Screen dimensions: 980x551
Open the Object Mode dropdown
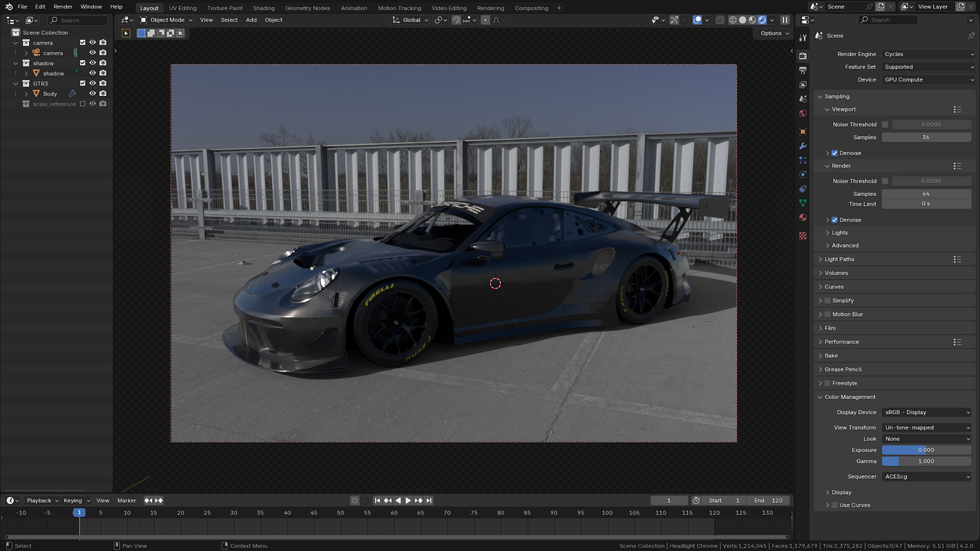pos(166,20)
